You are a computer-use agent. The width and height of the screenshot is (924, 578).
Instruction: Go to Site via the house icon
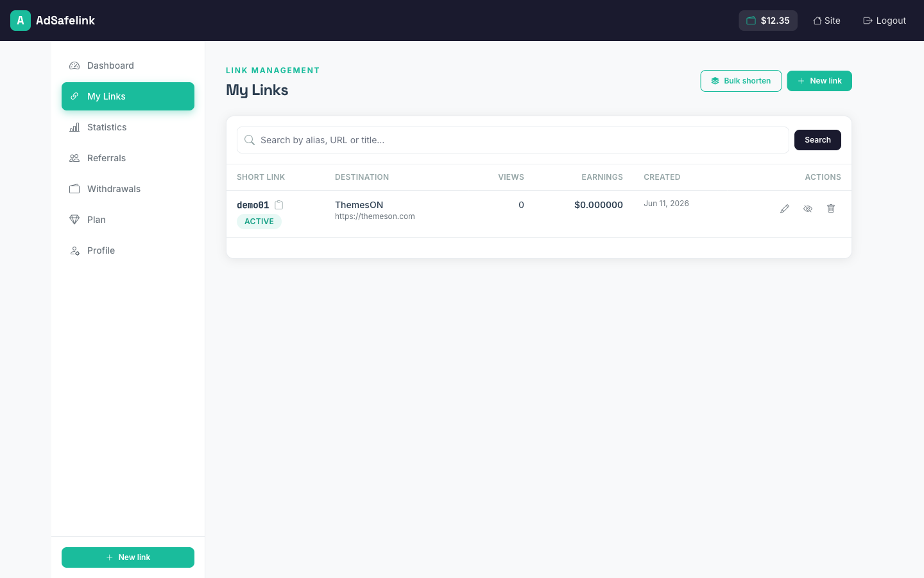[826, 21]
